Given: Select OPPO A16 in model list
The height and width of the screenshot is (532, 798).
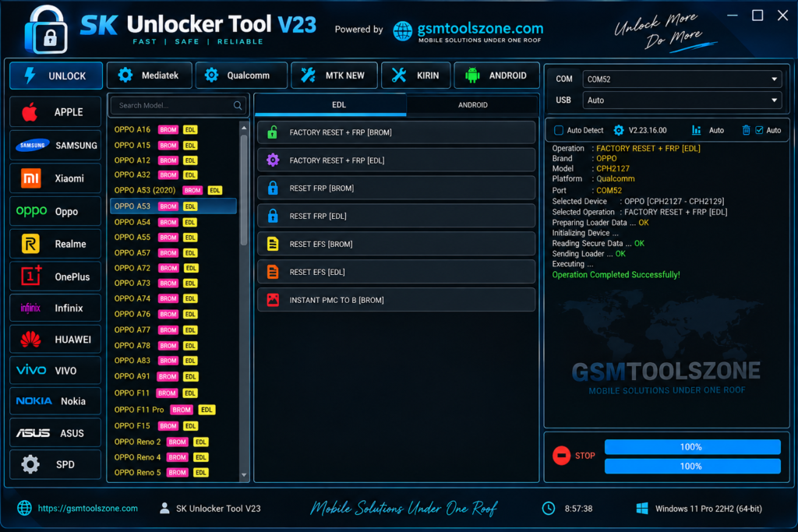Looking at the screenshot, I should (x=173, y=130).
